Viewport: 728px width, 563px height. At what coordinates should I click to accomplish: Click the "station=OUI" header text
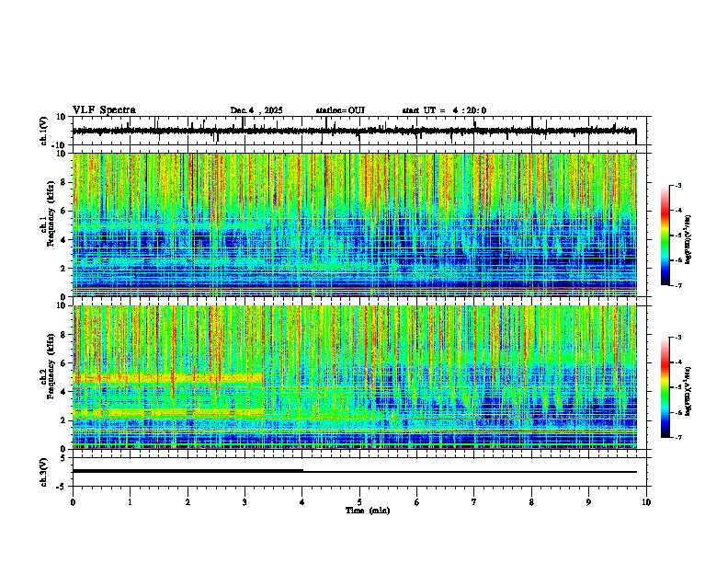tap(340, 110)
